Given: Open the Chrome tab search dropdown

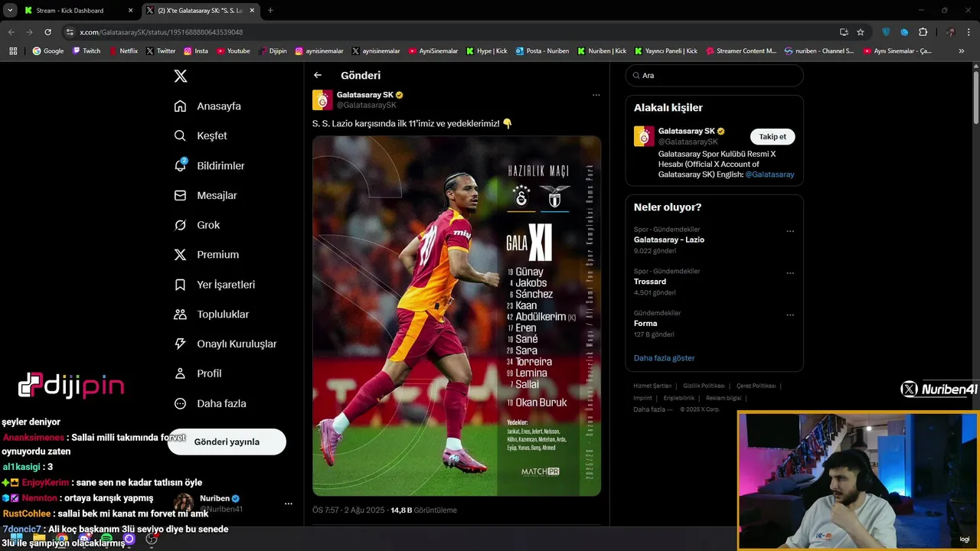Looking at the screenshot, I should 10,10.
